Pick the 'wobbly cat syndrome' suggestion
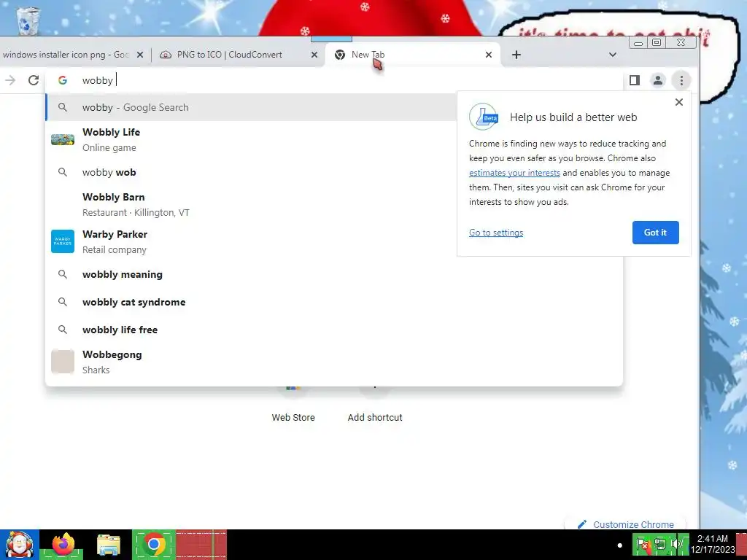The width and height of the screenshot is (747, 560). [333, 302]
